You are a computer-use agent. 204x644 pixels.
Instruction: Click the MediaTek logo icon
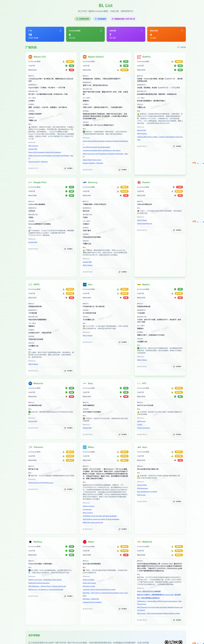[139, 542]
